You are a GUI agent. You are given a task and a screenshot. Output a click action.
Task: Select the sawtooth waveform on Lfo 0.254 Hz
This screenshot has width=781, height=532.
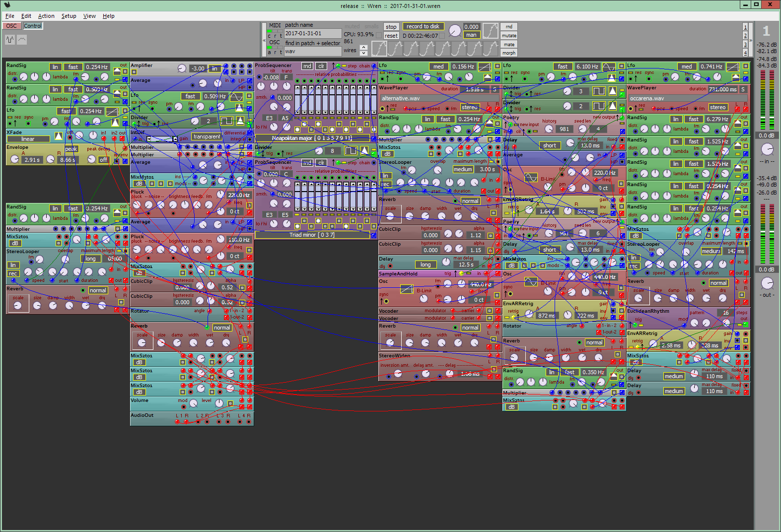click(112, 111)
